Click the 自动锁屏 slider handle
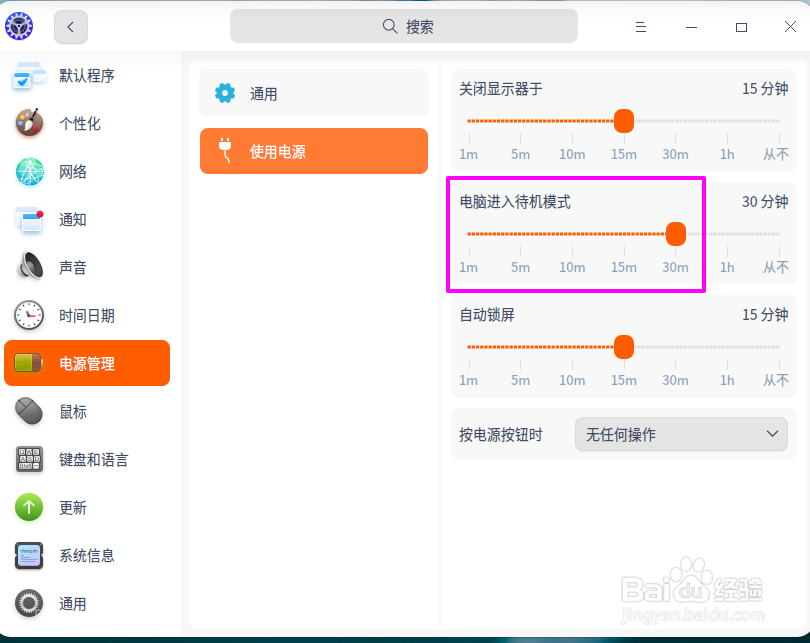 (x=624, y=347)
